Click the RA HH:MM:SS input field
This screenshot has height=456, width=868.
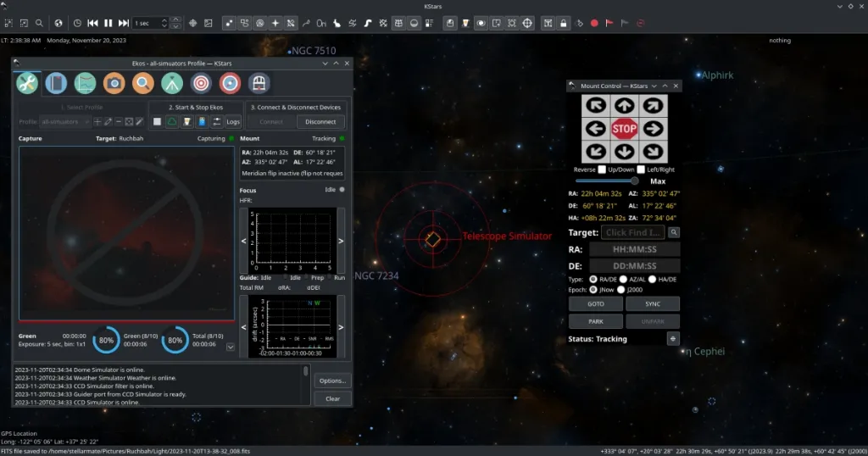634,249
